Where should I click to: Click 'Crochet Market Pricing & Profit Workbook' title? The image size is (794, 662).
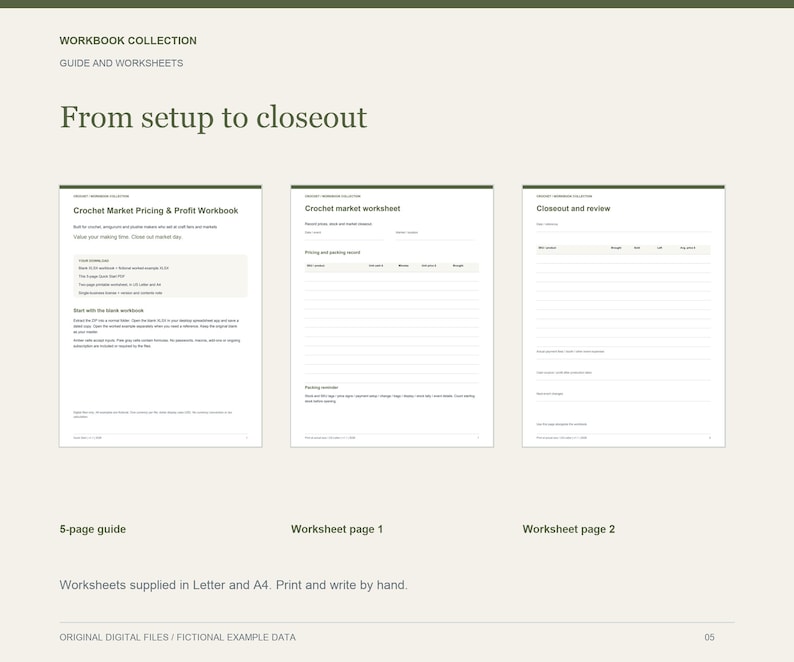tap(155, 211)
